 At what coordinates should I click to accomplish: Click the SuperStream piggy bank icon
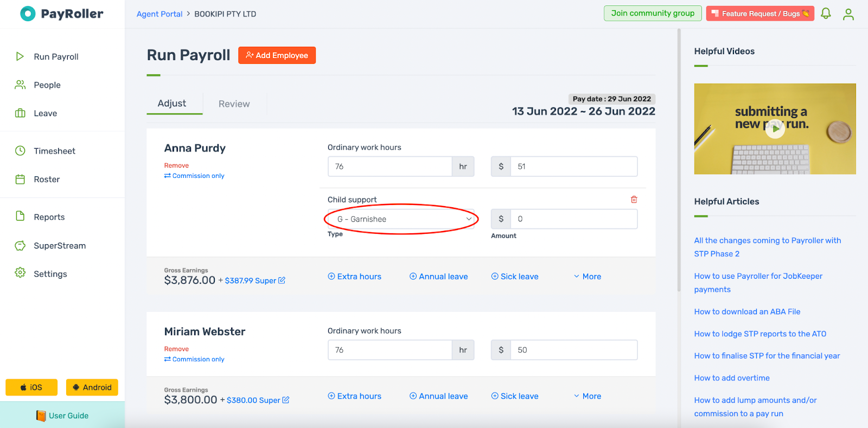(x=20, y=246)
